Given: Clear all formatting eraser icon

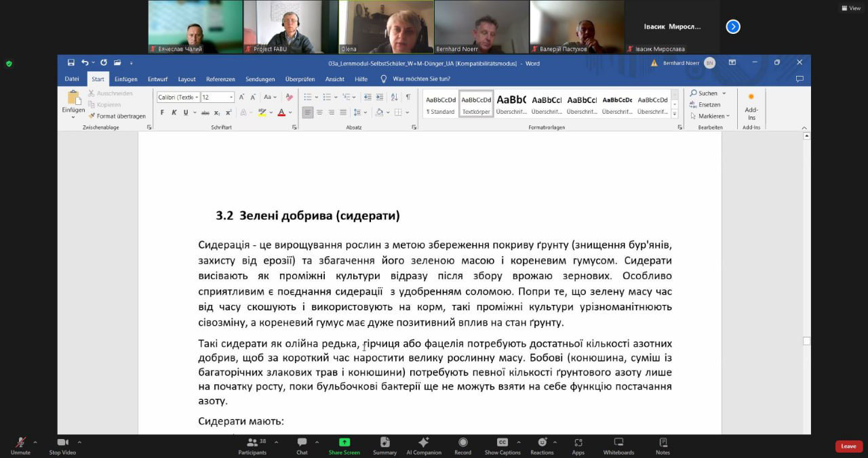Looking at the screenshot, I should click(289, 97).
